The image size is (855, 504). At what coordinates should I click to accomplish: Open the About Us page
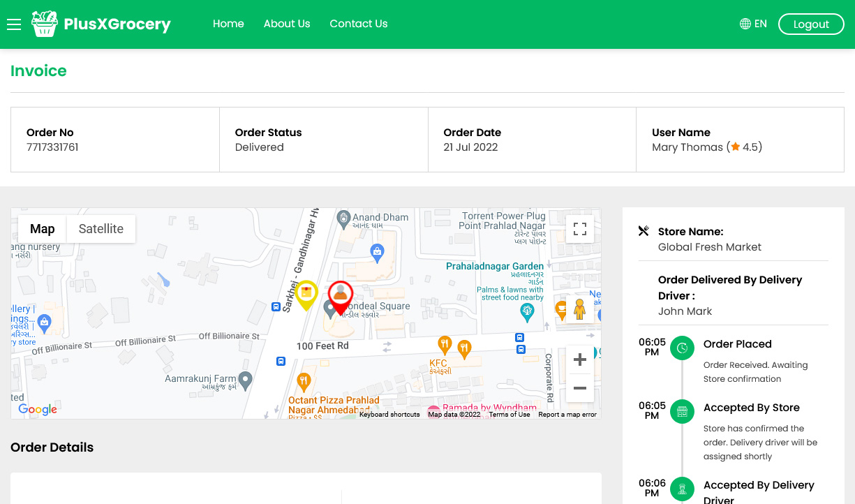[x=287, y=24]
